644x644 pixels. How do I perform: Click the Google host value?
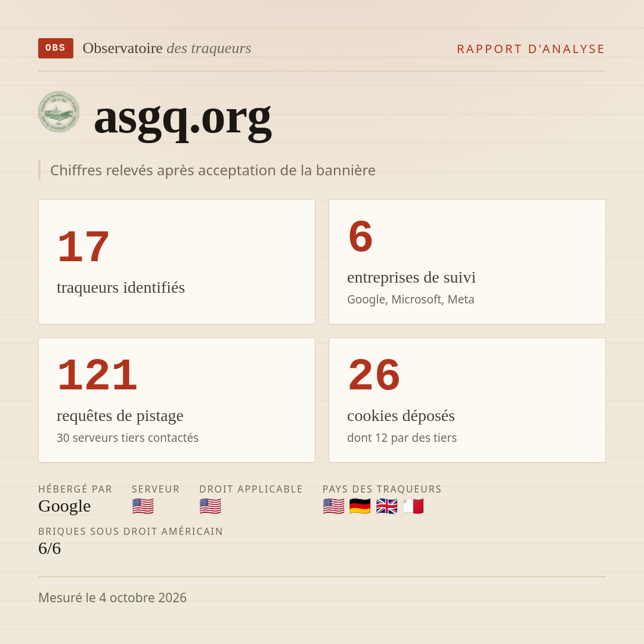pos(64,506)
